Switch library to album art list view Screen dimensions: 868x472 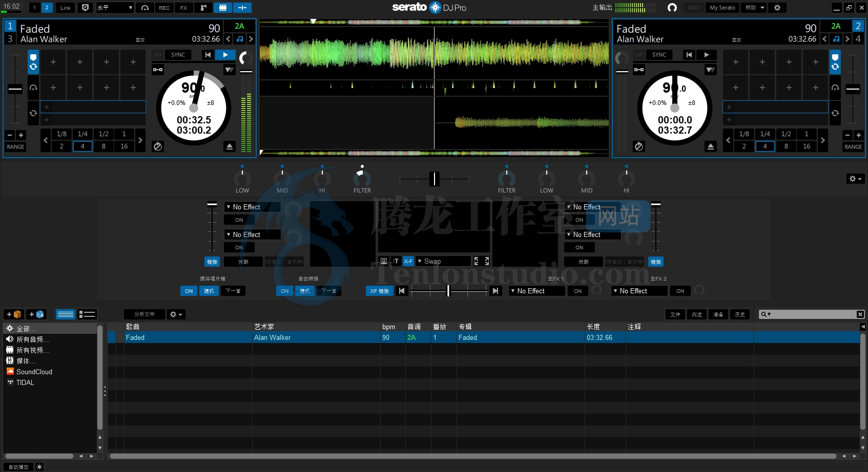tap(87, 314)
